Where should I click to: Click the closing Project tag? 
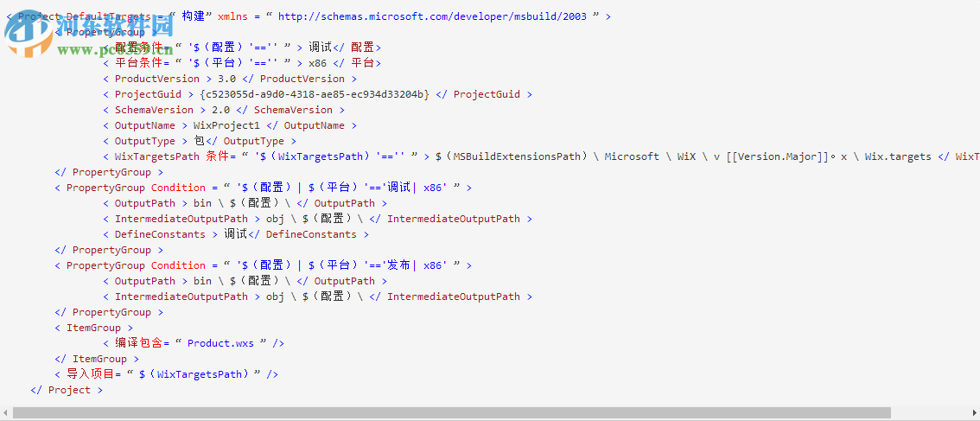click(x=67, y=391)
